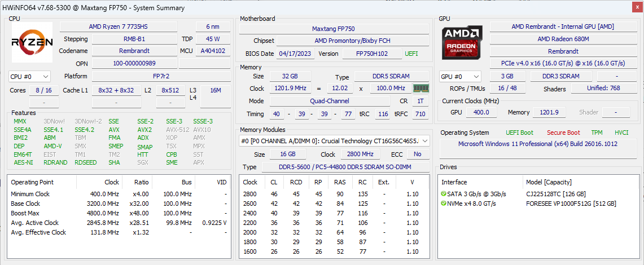
Task: Click the AMD Ryzen 7 7735HS name field
Action: [x=119, y=26]
